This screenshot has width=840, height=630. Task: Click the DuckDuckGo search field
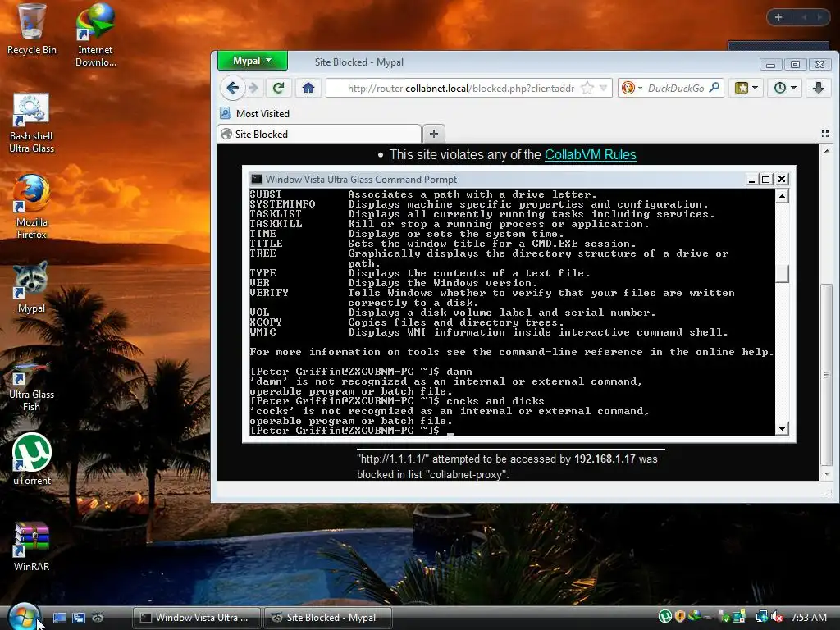(676, 88)
